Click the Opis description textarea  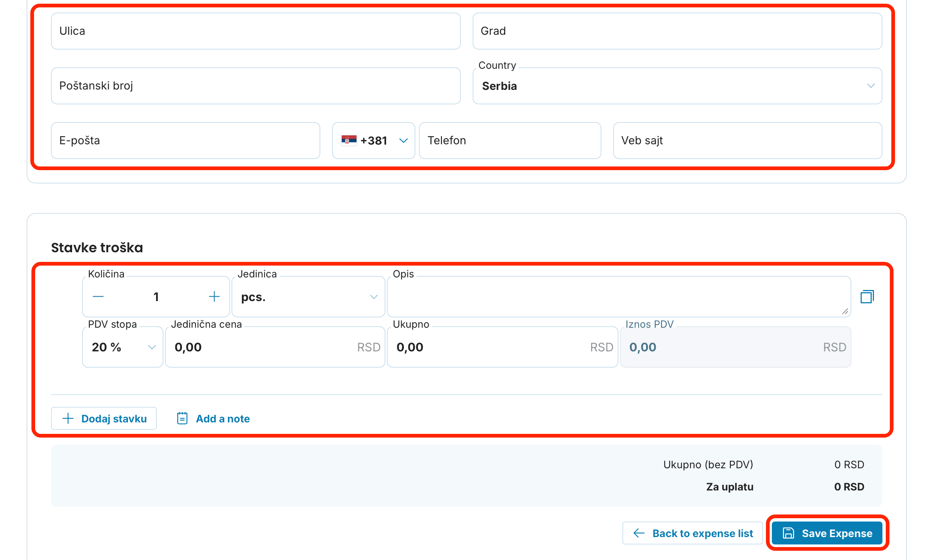click(619, 297)
